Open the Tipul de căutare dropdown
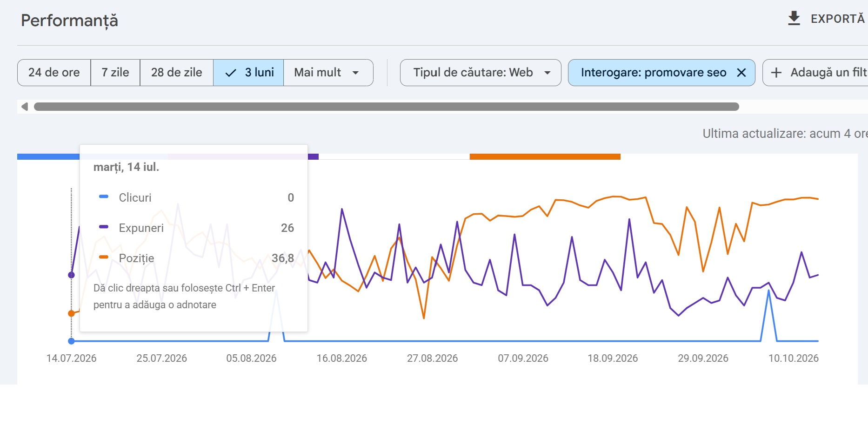 [x=481, y=73]
